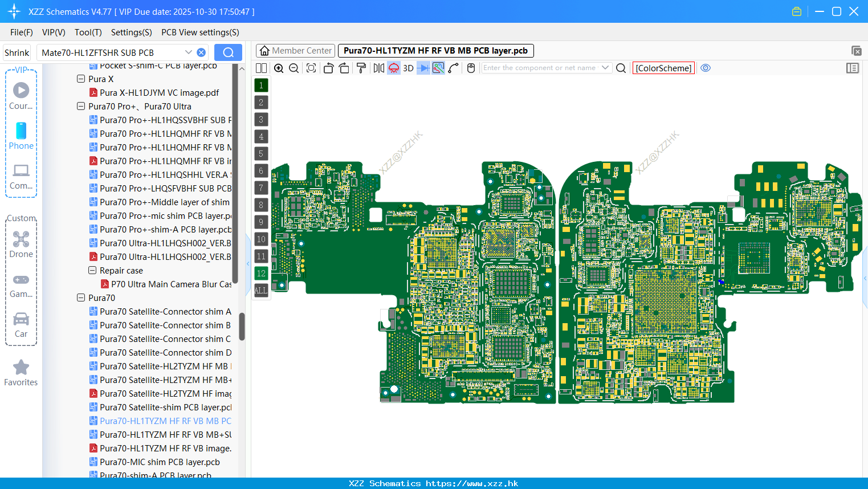Switch to 3D view

[408, 68]
